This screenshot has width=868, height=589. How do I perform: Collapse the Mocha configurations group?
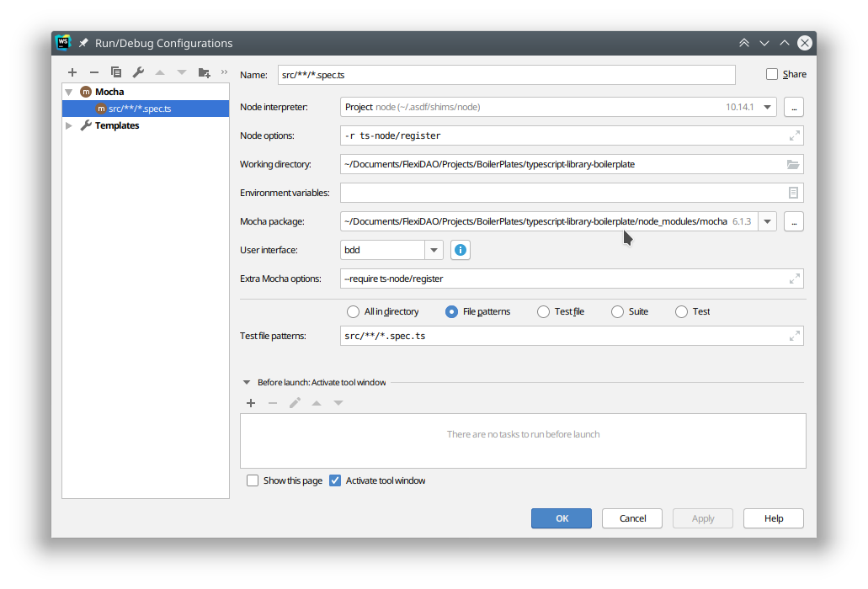(69, 92)
